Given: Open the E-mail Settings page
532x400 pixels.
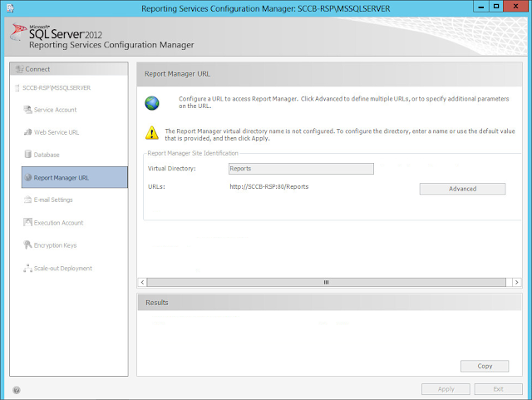Looking at the screenshot, I should (53, 200).
